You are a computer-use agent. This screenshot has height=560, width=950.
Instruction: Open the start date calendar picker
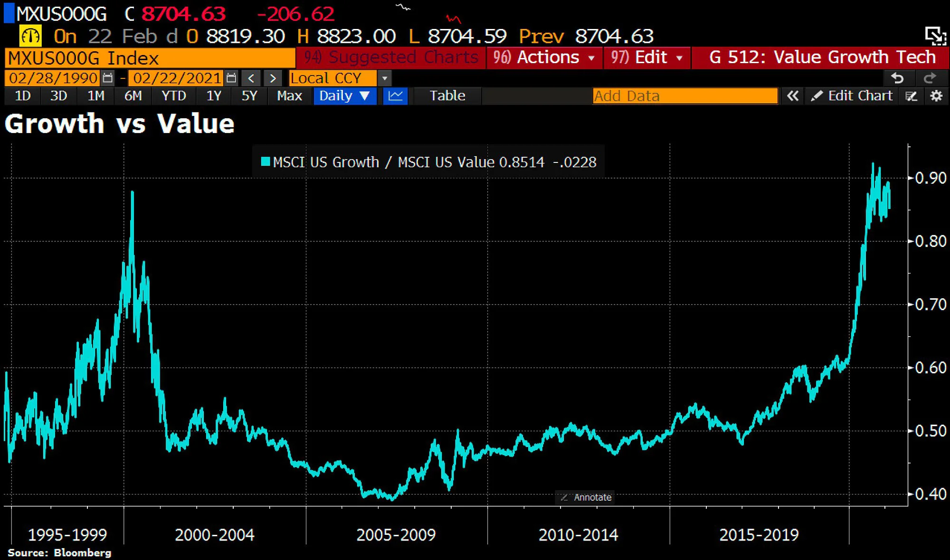tap(108, 78)
